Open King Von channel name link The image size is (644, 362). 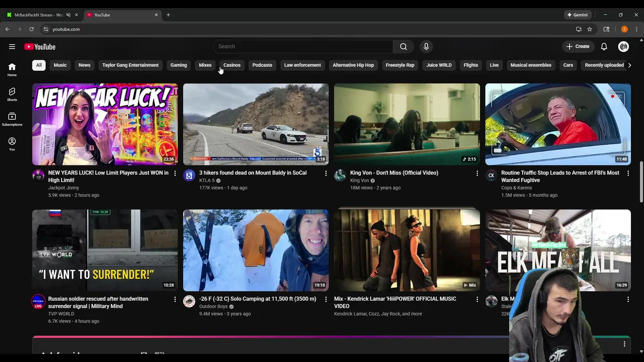pos(360,180)
